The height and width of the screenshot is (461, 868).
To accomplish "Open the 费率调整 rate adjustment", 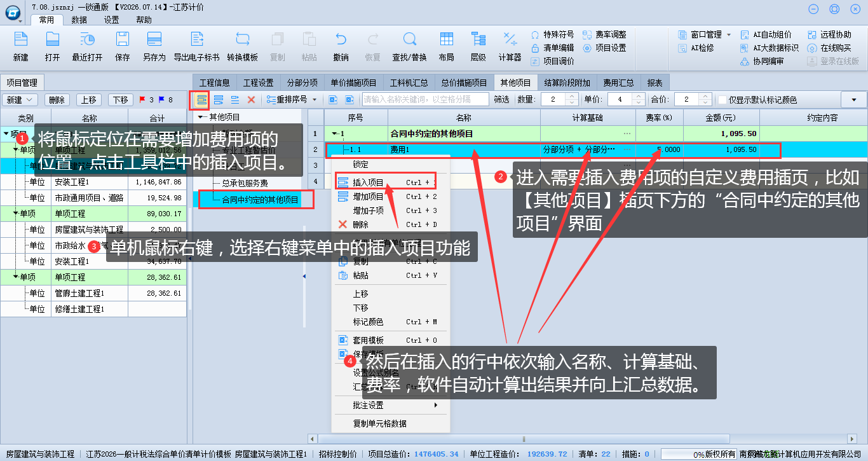I will click(604, 34).
